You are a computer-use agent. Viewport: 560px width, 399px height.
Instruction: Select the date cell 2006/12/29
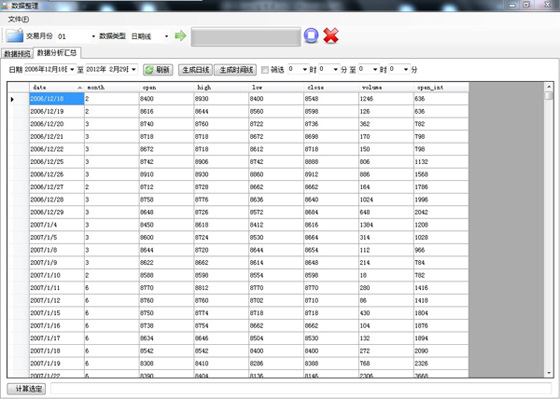pos(57,212)
